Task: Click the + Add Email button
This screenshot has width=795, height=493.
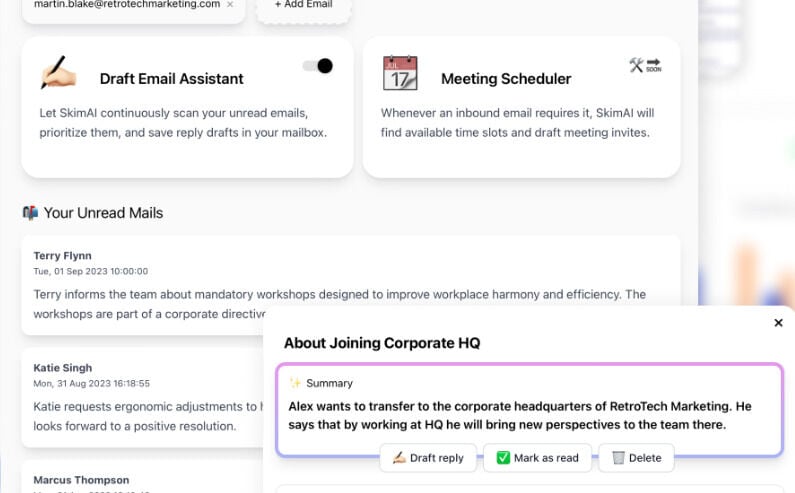Action: (304, 6)
